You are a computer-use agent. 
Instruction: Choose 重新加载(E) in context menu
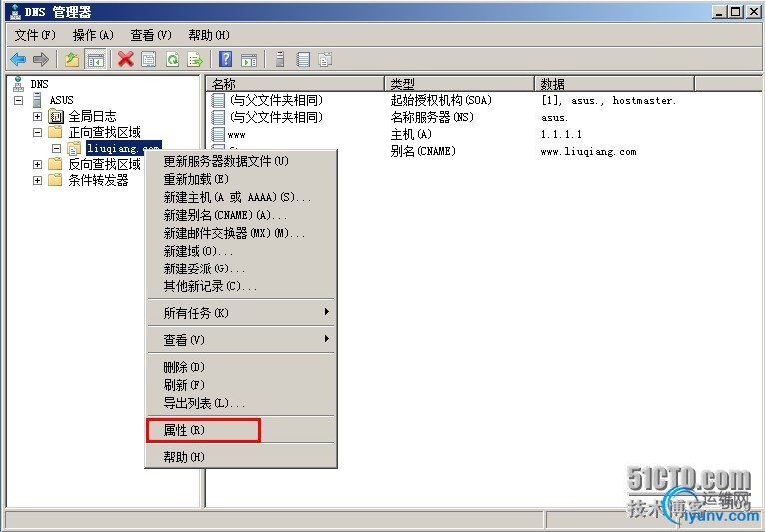(x=241, y=179)
